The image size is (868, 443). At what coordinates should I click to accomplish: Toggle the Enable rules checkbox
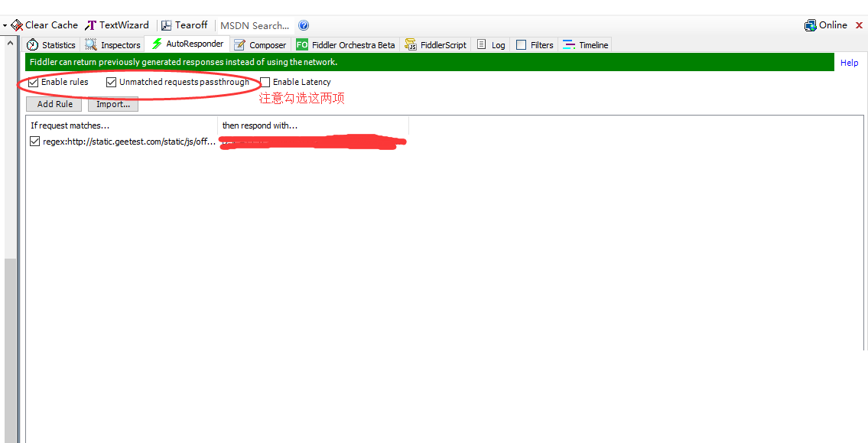pyautogui.click(x=34, y=82)
